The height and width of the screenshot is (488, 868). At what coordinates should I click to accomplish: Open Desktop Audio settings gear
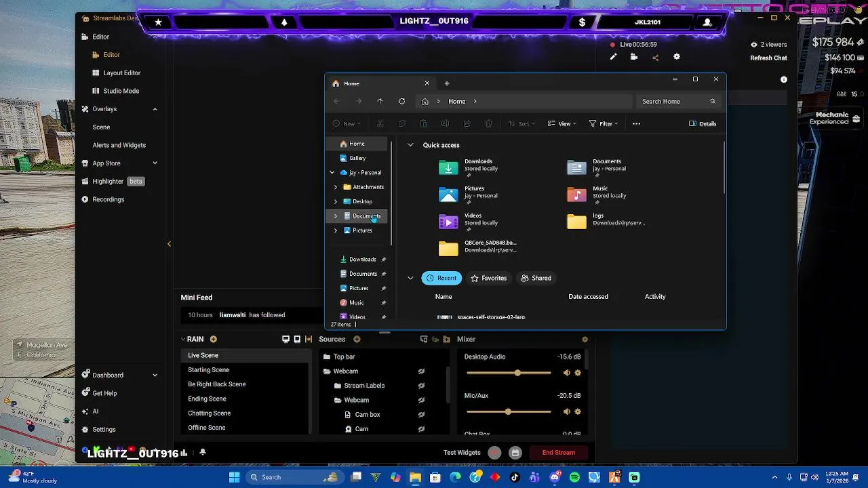coord(578,373)
